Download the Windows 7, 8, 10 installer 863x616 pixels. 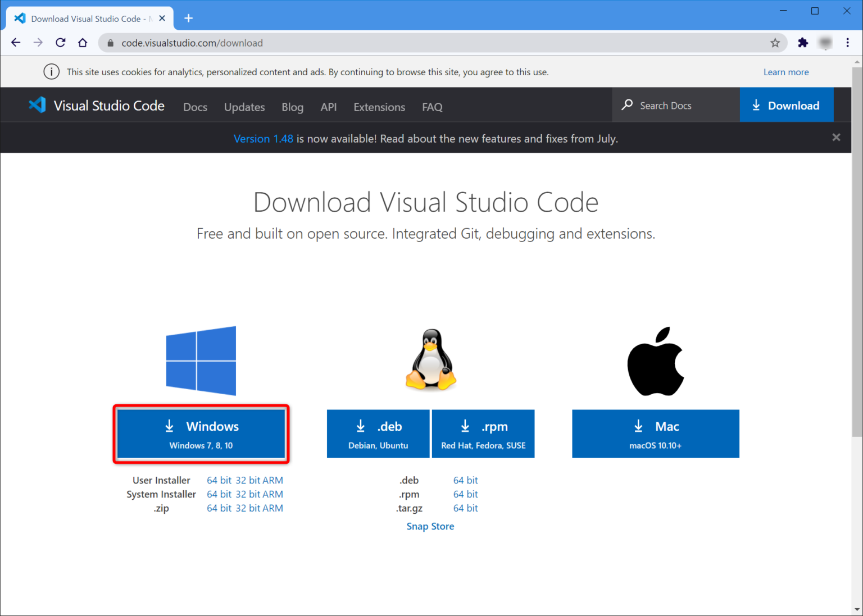pyautogui.click(x=201, y=434)
